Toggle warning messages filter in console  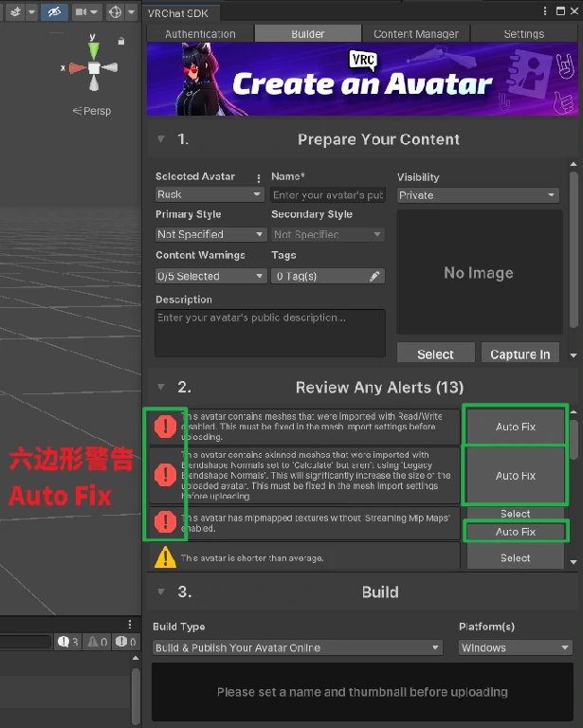tap(97, 642)
